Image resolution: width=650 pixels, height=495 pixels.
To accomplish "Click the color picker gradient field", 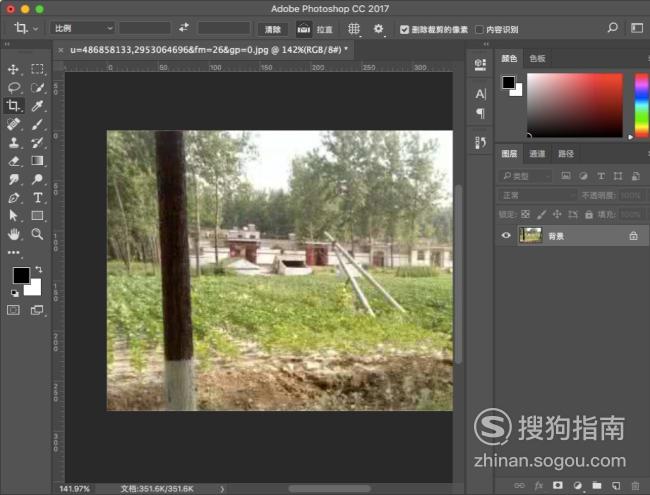I will [x=575, y=105].
